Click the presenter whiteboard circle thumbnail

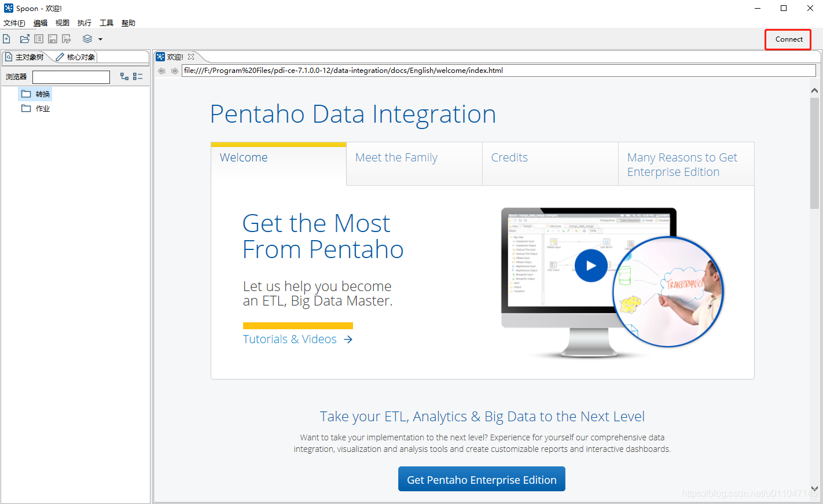pyautogui.click(x=668, y=292)
